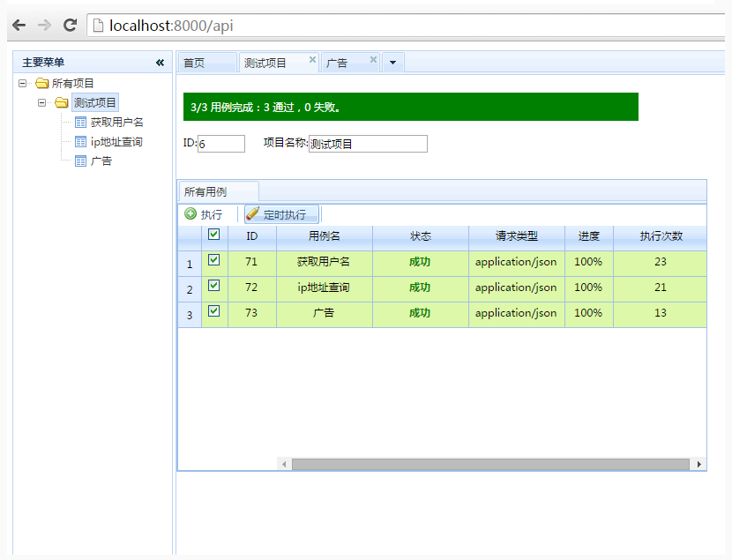
Task: Open the tab list dropdown arrow
Action: [x=393, y=63]
